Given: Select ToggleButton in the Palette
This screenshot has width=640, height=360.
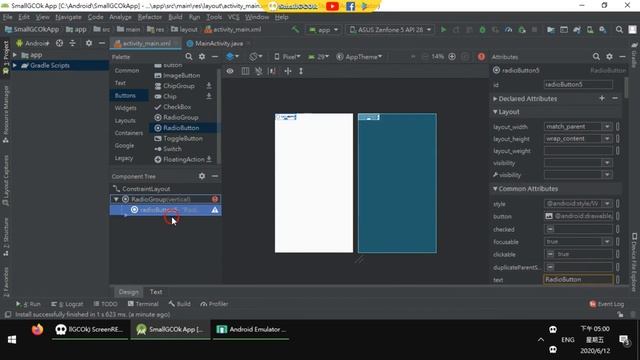Looking at the screenshot, I should [x=183, y=139].
